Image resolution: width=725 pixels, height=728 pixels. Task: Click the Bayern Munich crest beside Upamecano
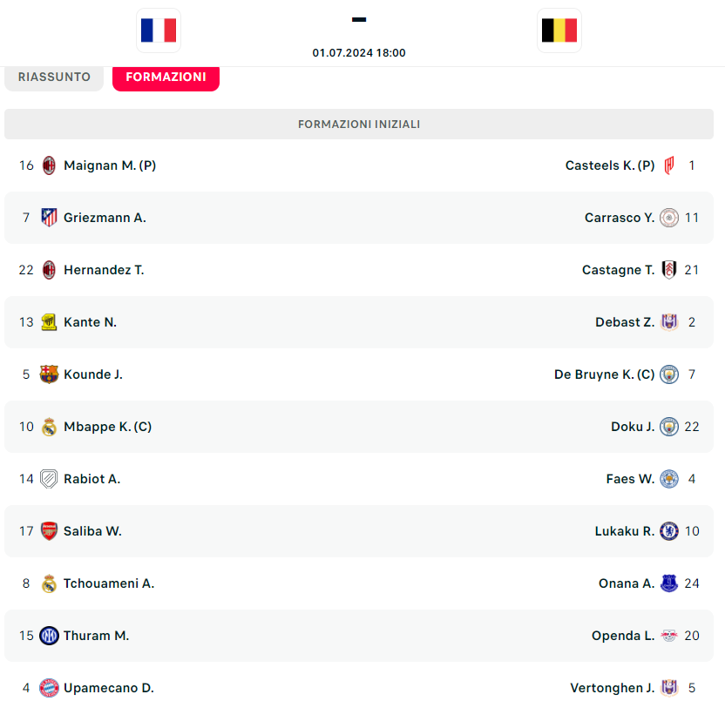click(x=50, y=688)
